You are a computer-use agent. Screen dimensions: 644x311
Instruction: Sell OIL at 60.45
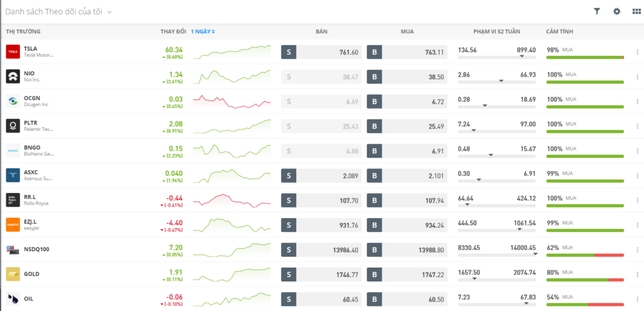(321, 299)
